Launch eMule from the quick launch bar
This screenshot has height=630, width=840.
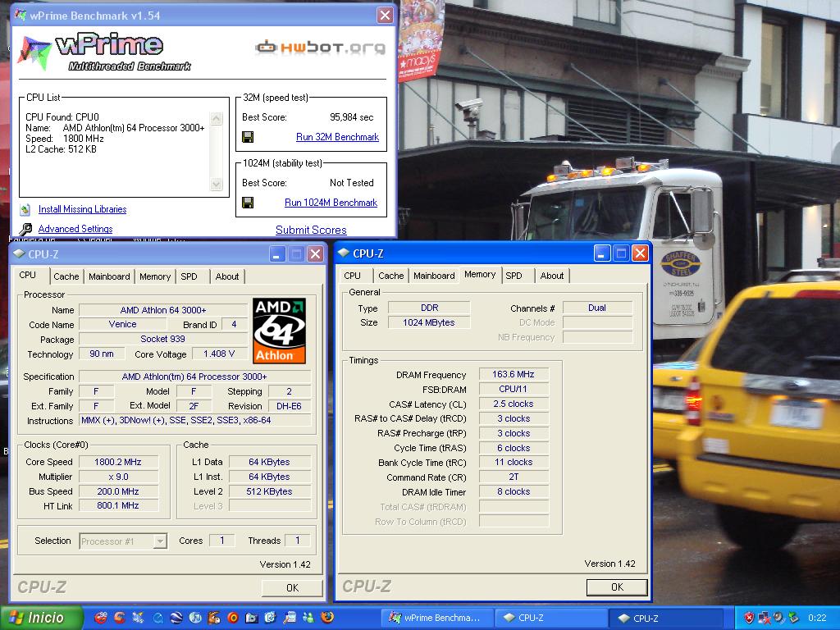coord(214,618)
